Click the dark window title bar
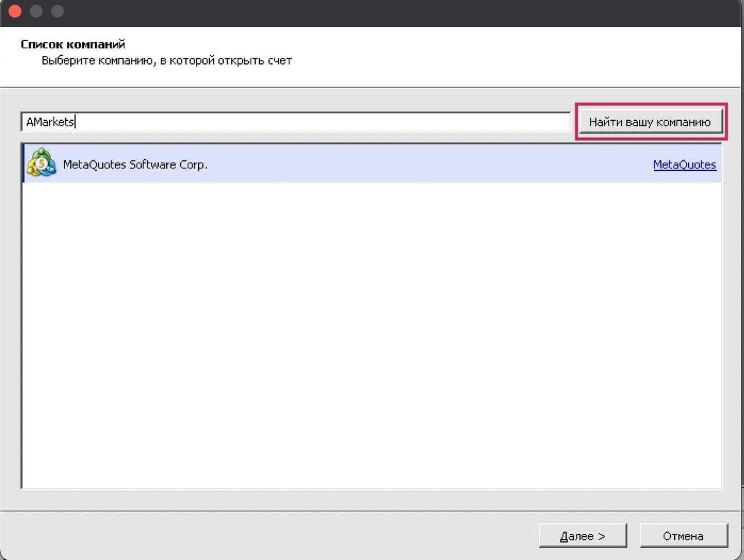Screen dimensions: 744x560 (x=372, y=12)
